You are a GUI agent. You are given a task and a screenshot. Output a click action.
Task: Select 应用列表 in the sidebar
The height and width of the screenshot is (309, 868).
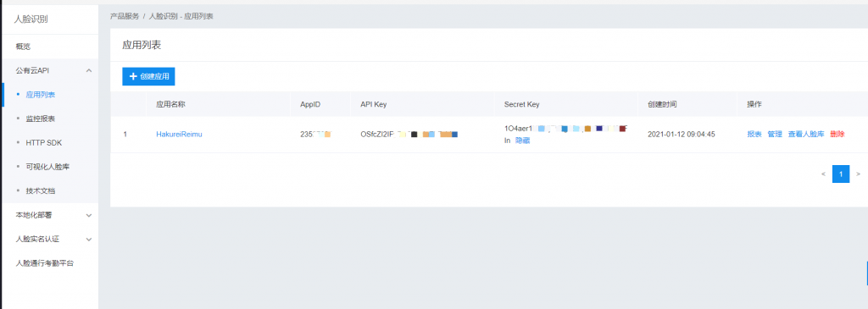click(x=41, y=95)
